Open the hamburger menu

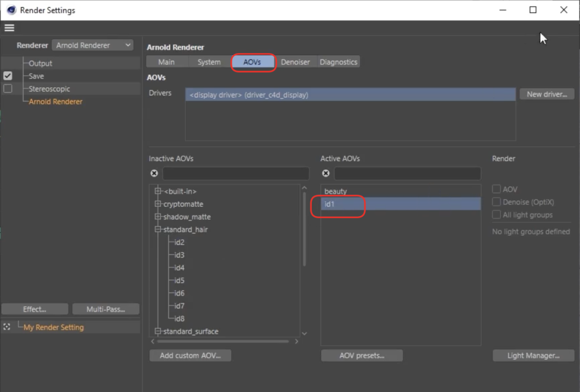click(x=9, y=28)
